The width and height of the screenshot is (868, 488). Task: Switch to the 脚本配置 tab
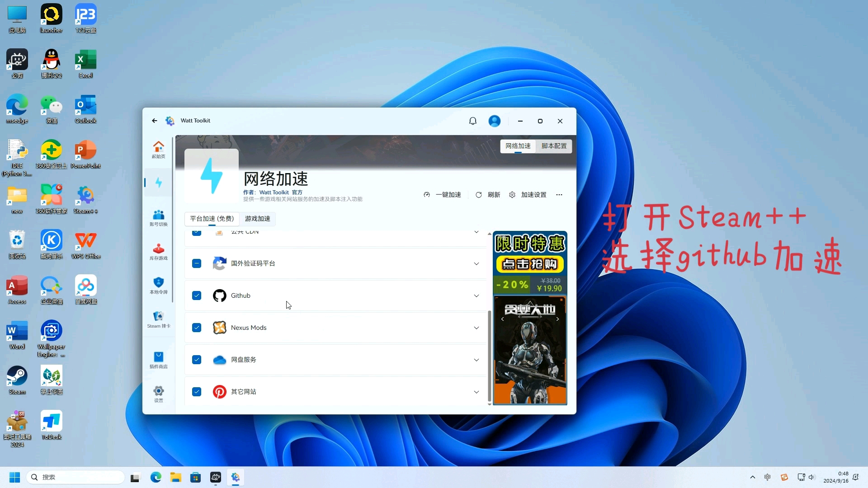point(554,146)
